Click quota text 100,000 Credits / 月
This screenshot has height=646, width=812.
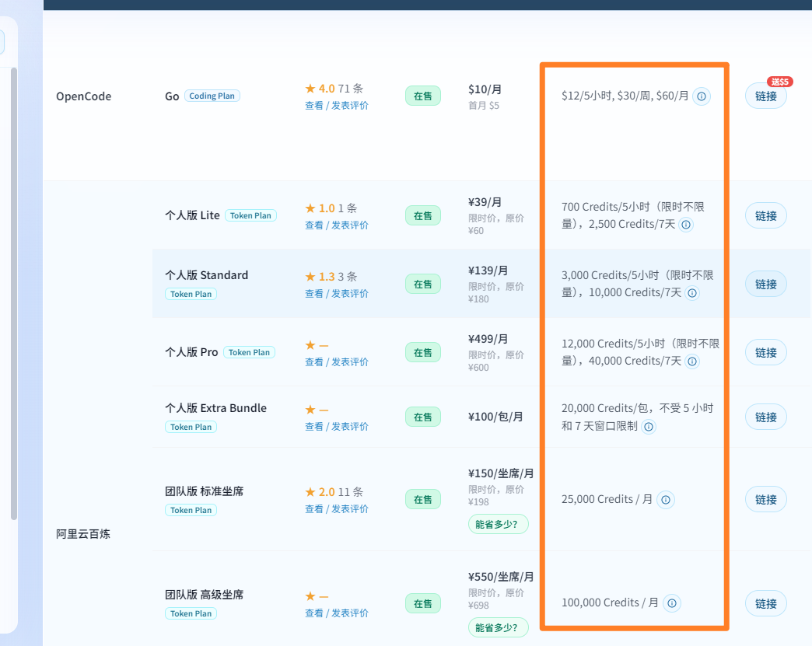[x=610, y=602]
